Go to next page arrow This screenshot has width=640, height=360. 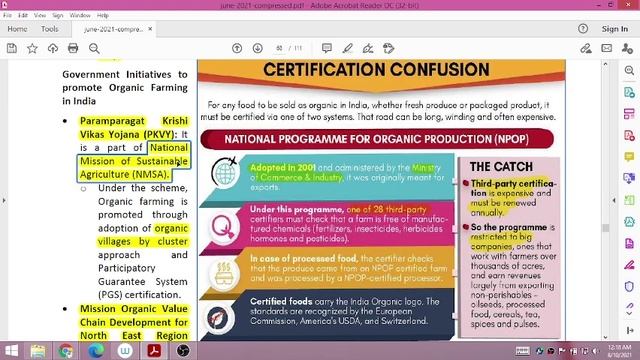(258, 48)
